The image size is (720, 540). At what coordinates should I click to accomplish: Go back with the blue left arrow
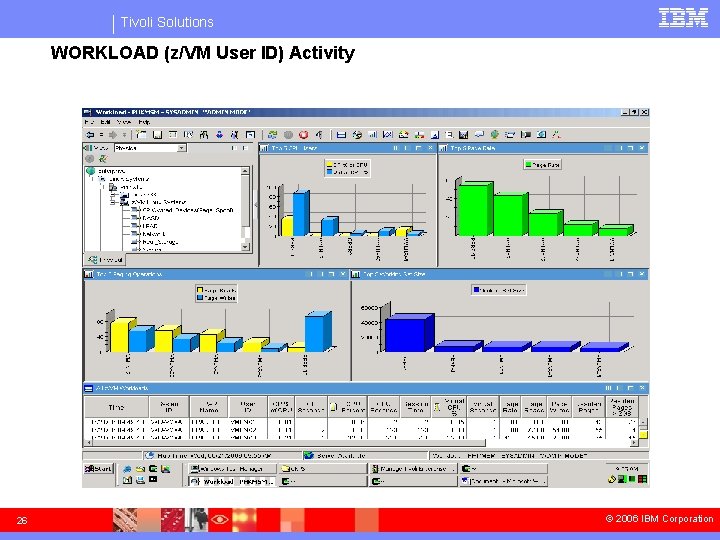[90, 135]
